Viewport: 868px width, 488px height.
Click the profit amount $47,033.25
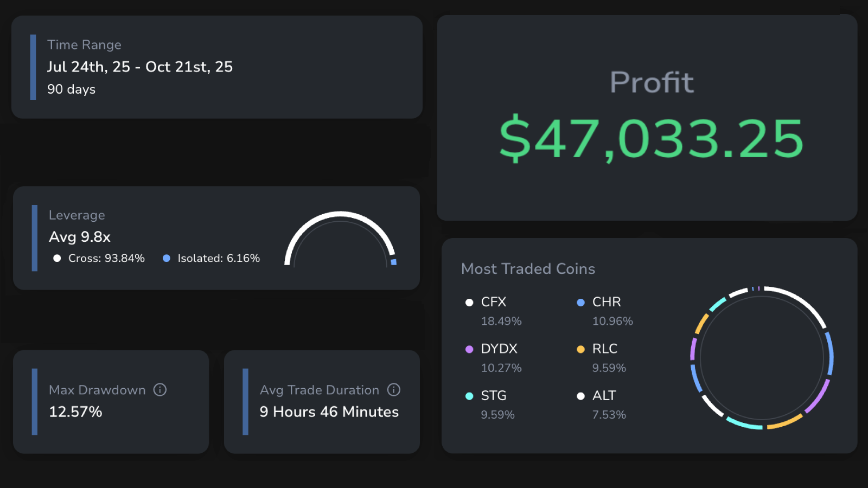(651, 139)
